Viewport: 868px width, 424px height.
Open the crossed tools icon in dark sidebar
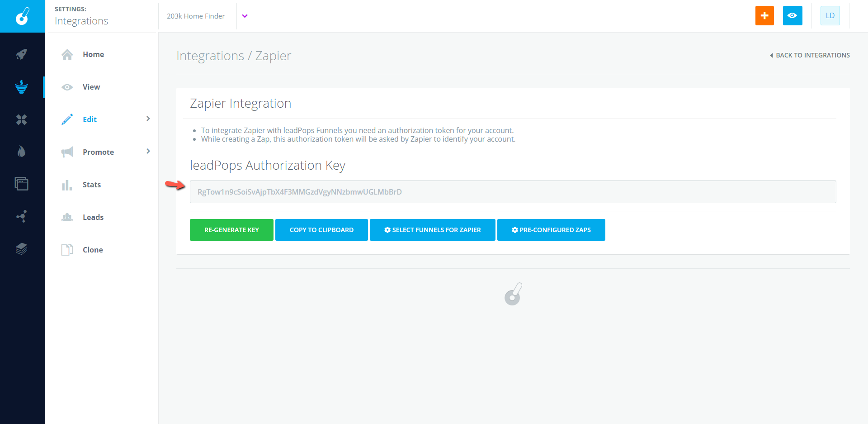[x=21, y=119]
